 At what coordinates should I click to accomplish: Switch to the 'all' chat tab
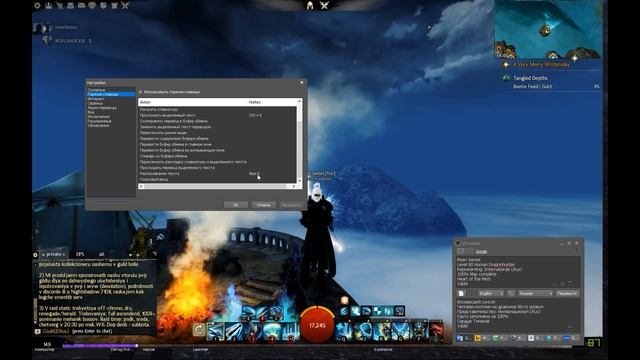coord(101,254)
